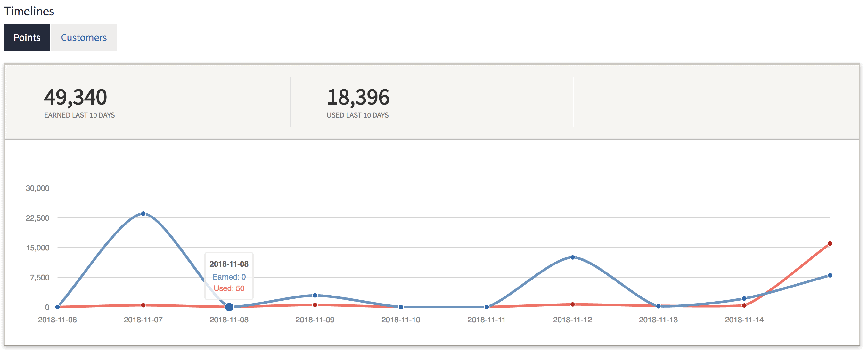Click the blue point on 2018-11-11
The image size is (868, 355).
point(487,307)
